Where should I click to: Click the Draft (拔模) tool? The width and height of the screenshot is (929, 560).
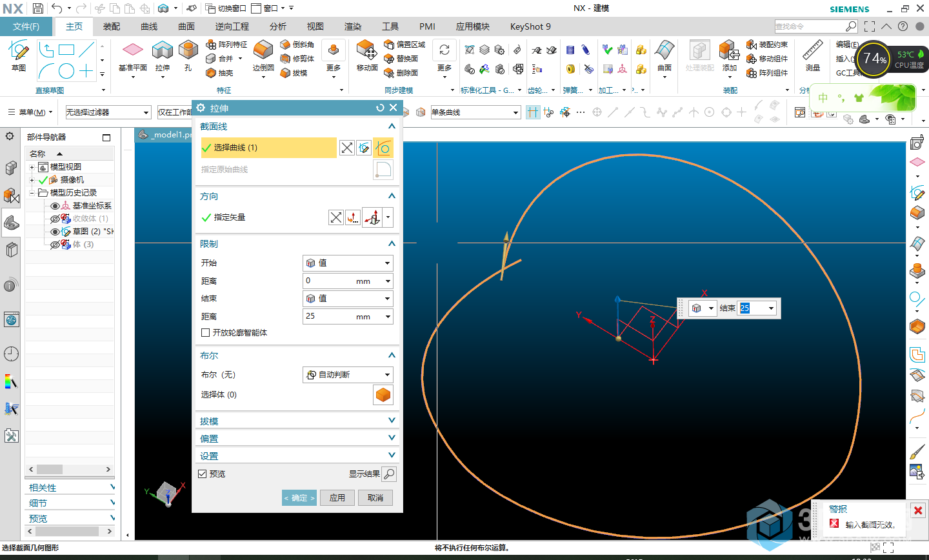click(x=294, y=73)
